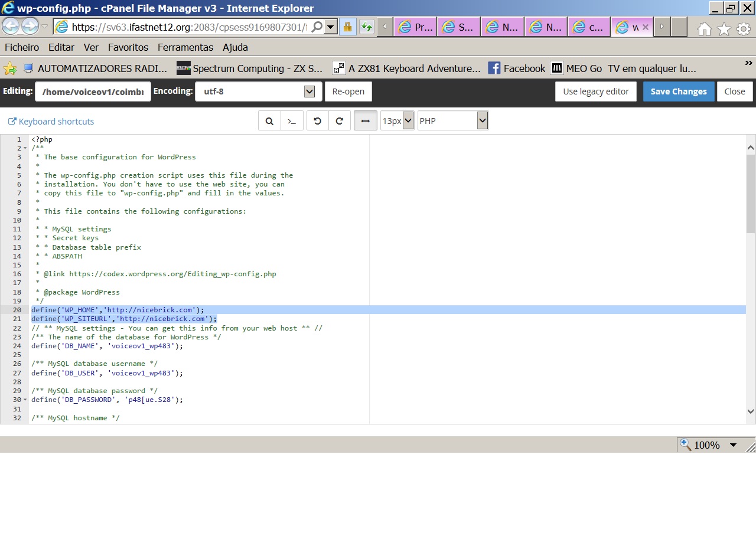Click the DB_PASSWORD define line
This screenshot has width=756, height=559.
[107, 400]
